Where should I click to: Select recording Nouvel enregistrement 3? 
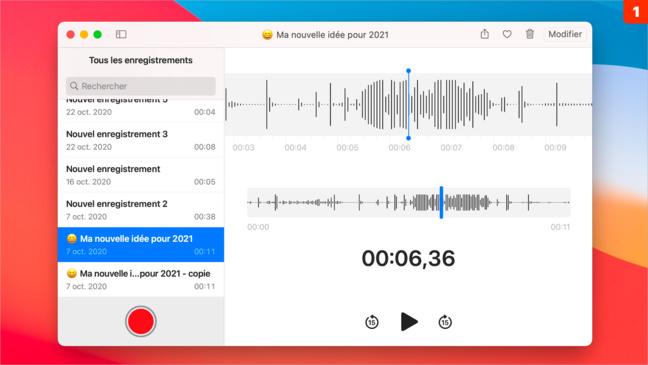click(x=141, y=140)
